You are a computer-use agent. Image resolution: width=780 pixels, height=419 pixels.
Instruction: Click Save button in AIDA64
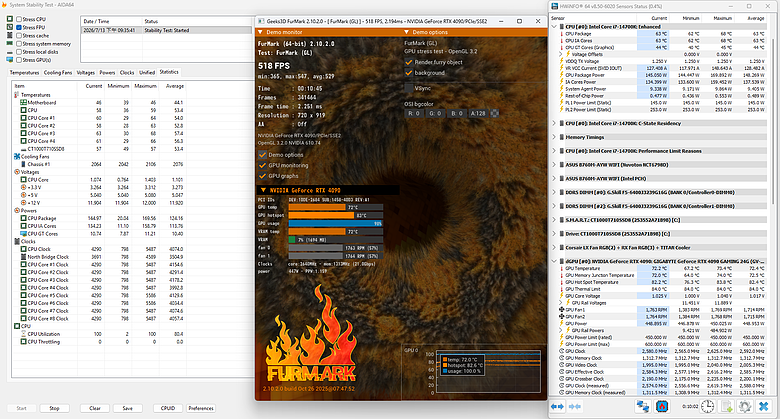pyautogui.click(x=128, y=408)
